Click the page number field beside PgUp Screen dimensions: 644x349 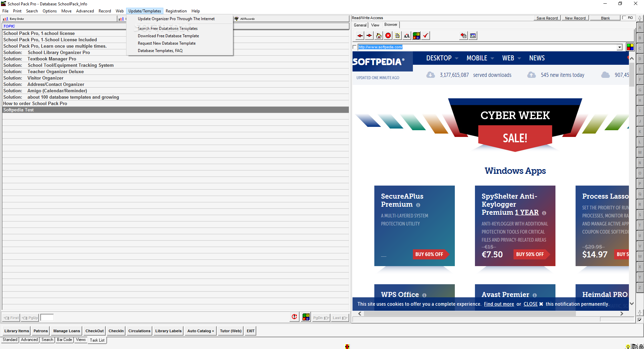point(47,317)
